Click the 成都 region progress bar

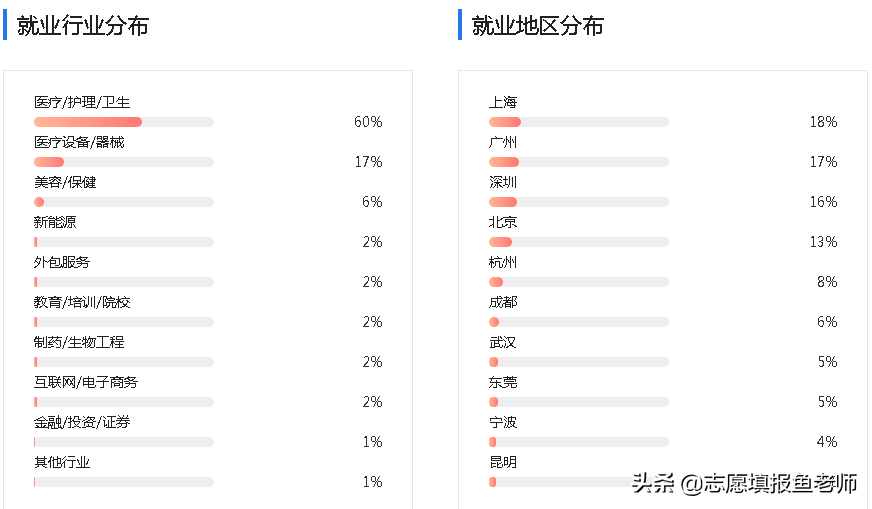578,322
